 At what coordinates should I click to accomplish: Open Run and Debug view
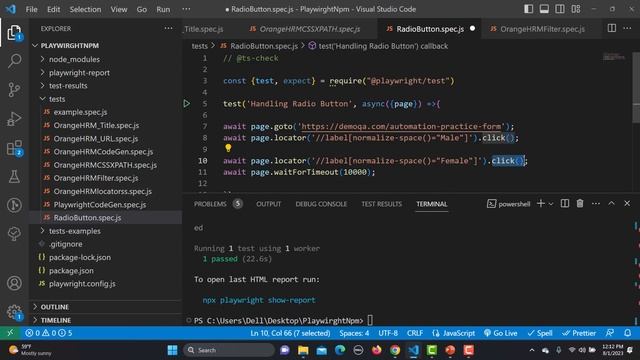coord(14,118)
